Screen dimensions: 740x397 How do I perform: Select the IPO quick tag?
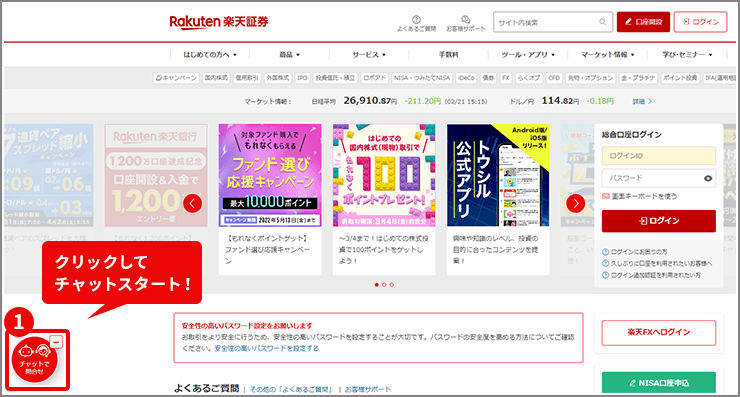click(x=303, y=78)
